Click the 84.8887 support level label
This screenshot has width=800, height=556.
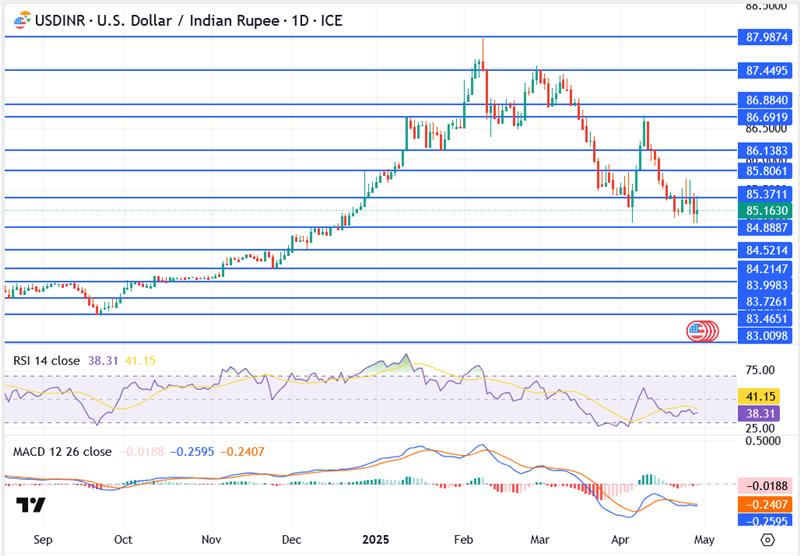click(767, 228)
